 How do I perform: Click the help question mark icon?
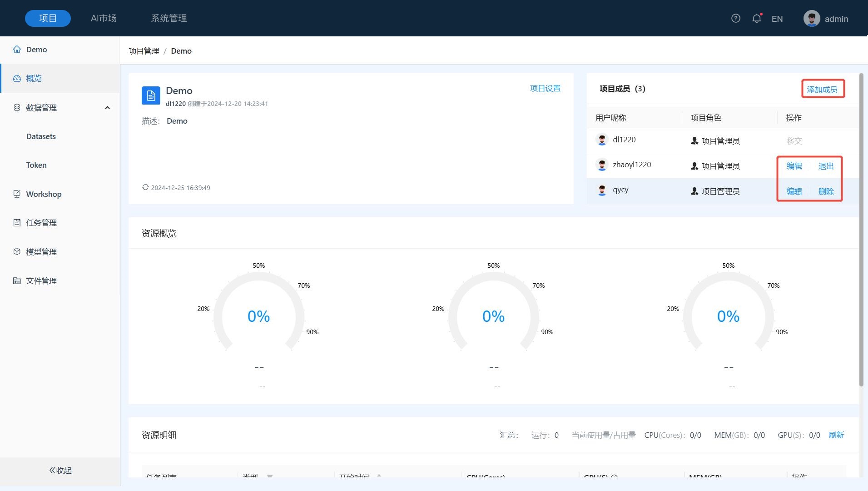click(735, 18)
